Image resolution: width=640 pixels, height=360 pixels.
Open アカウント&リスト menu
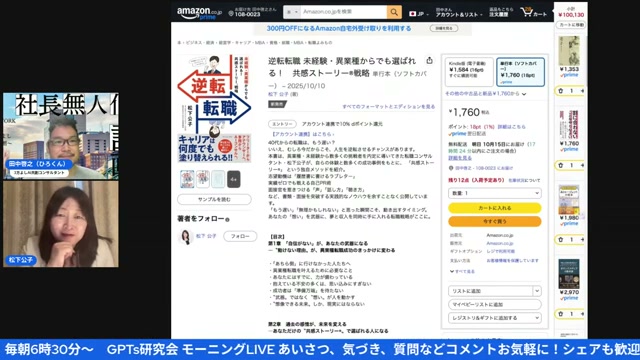point(458,12)
